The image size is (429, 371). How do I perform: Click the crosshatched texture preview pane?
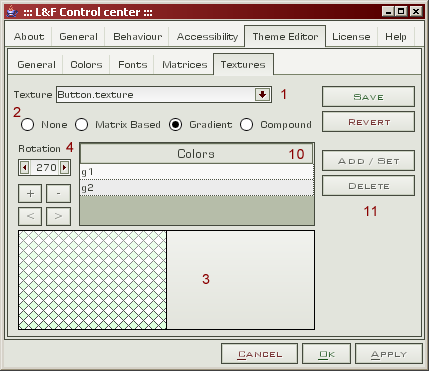click(92, 280)
